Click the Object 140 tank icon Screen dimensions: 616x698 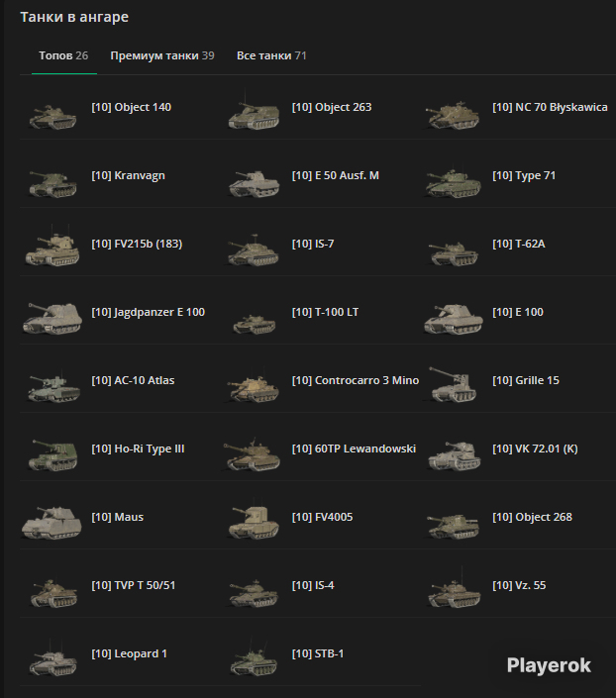click(52, 116)
